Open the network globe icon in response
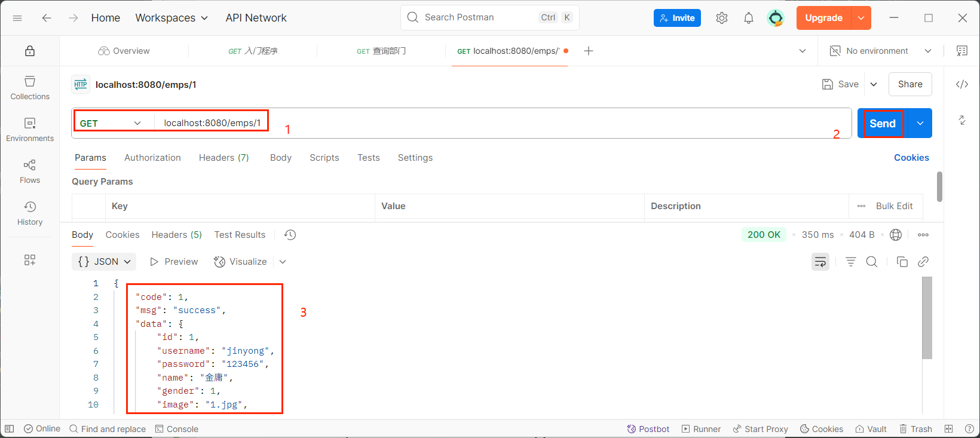 pyautogui.click(x=896, y=235)
